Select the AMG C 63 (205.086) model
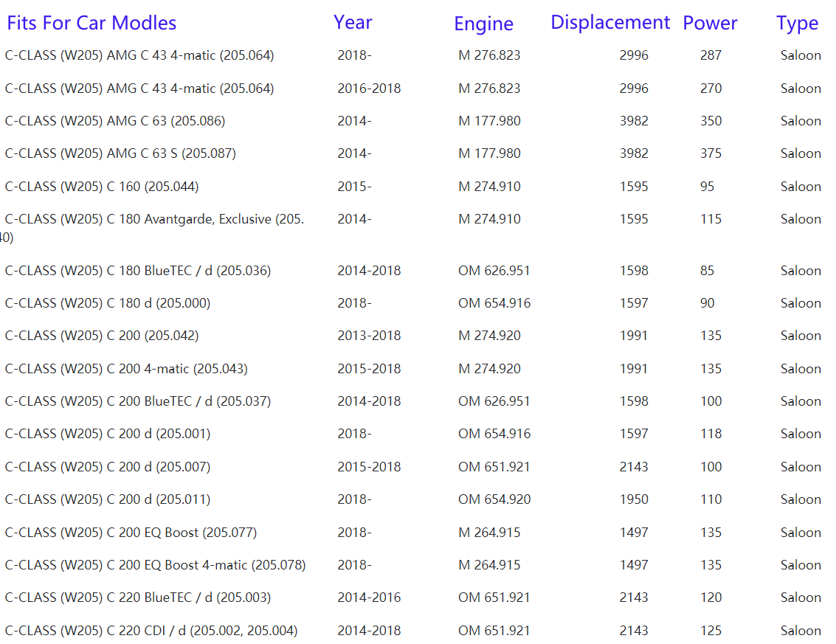Image resolution: width=836 pixels, height=644 pixels. (115, 121)
